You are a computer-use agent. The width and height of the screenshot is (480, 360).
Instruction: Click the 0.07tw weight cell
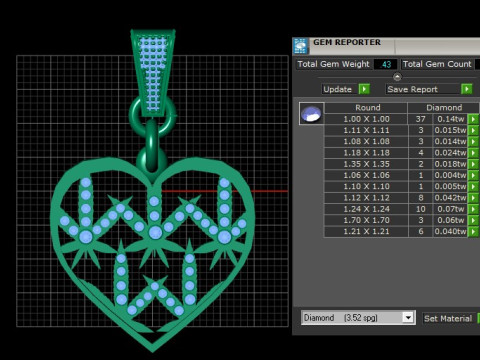click(450, 209)
